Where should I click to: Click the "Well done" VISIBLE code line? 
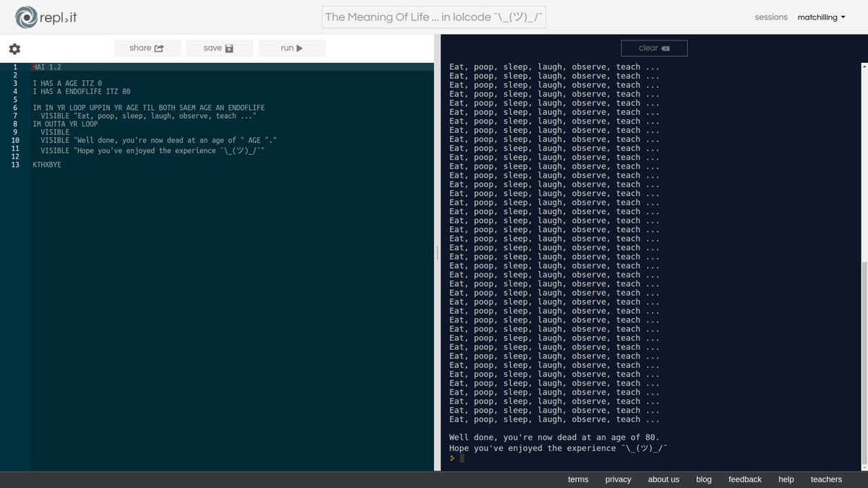point(158,140)
